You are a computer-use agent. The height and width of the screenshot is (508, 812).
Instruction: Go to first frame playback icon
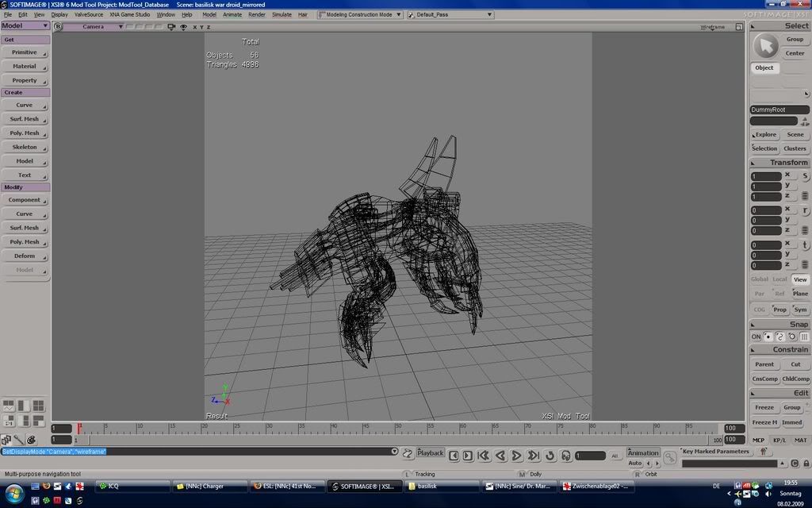[x=484, y=456]
